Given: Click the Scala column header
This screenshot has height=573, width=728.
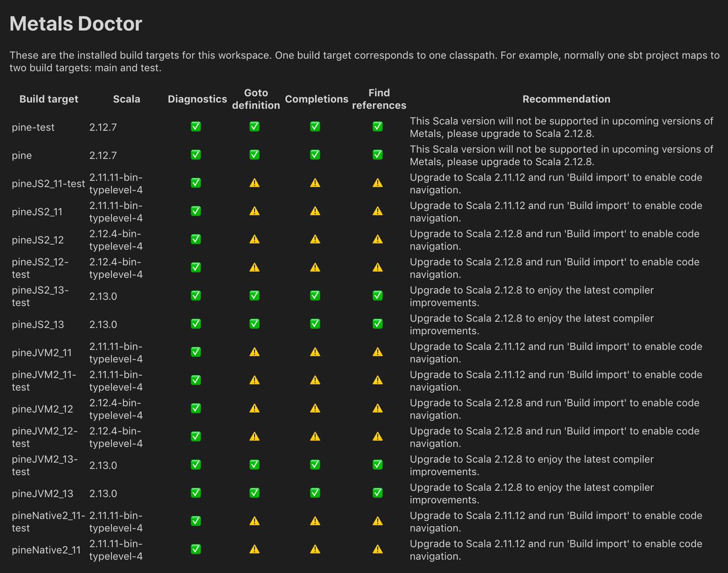Looking at the screenshot, I should [127, 99].
